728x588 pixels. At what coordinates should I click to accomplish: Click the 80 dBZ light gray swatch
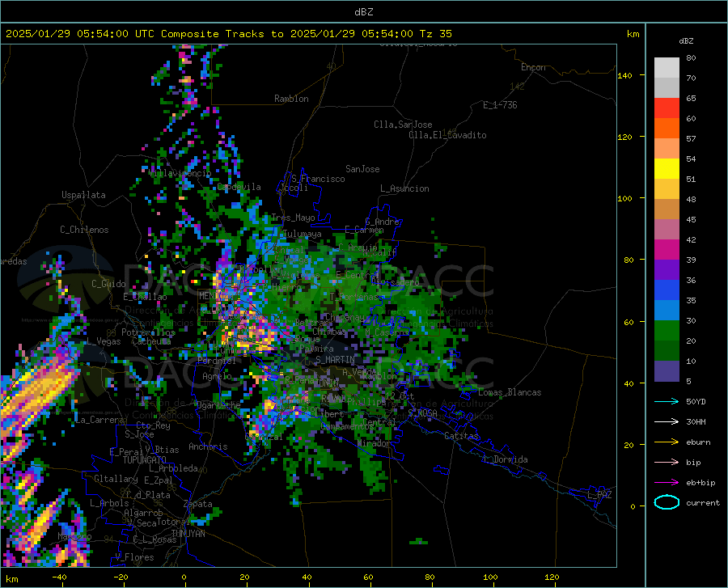(667, 67)
